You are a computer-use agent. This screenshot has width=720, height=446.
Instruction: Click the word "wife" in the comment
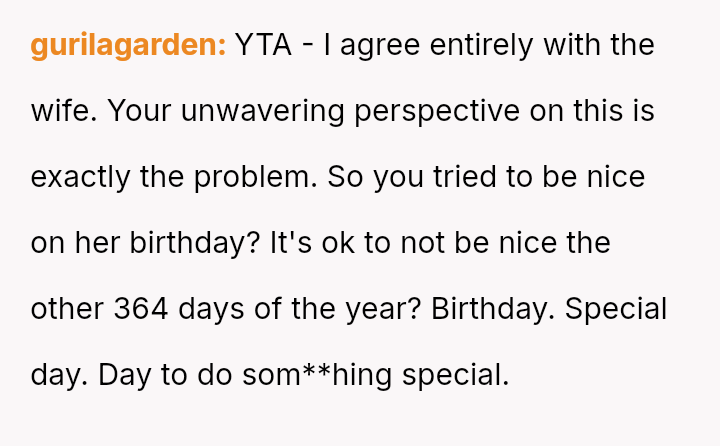61,111
